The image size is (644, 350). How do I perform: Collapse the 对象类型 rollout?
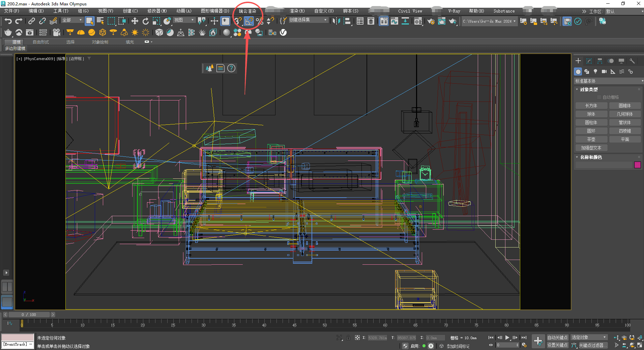[589, 89]
